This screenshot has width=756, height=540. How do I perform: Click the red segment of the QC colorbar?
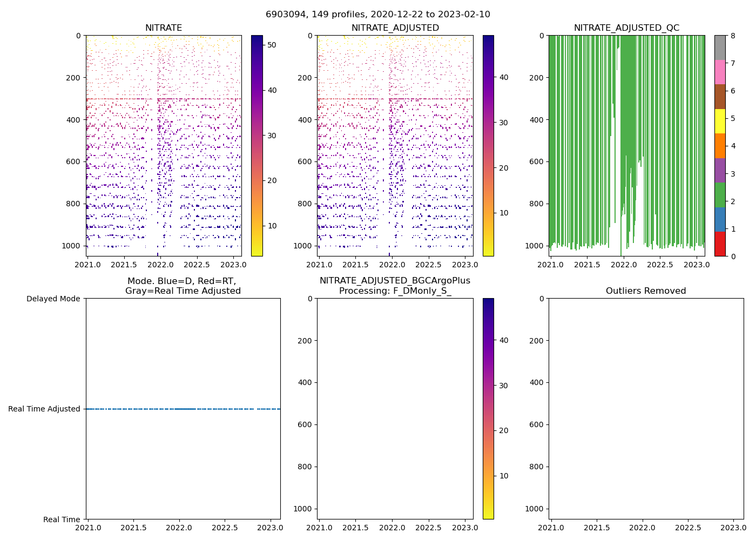[720, 244]
